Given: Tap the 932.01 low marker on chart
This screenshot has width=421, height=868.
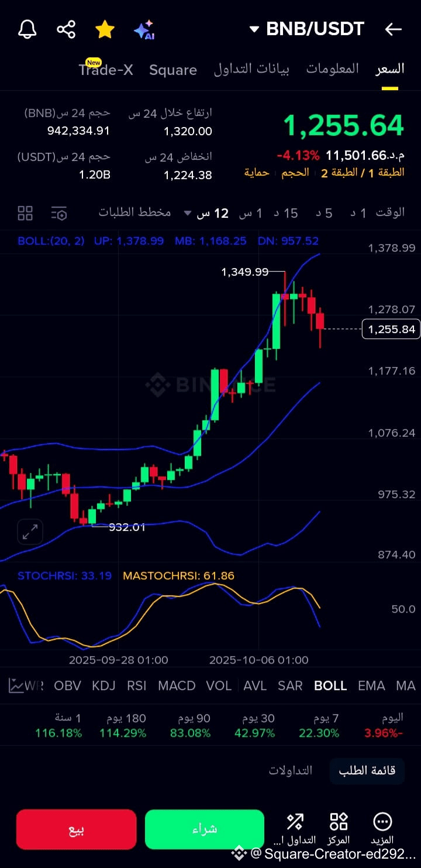Looking at the screenshot, I should [127, 527].
